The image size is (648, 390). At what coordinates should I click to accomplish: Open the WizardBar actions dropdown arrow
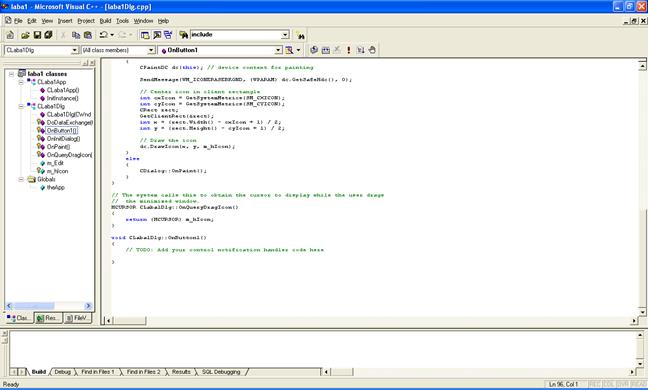298,50
